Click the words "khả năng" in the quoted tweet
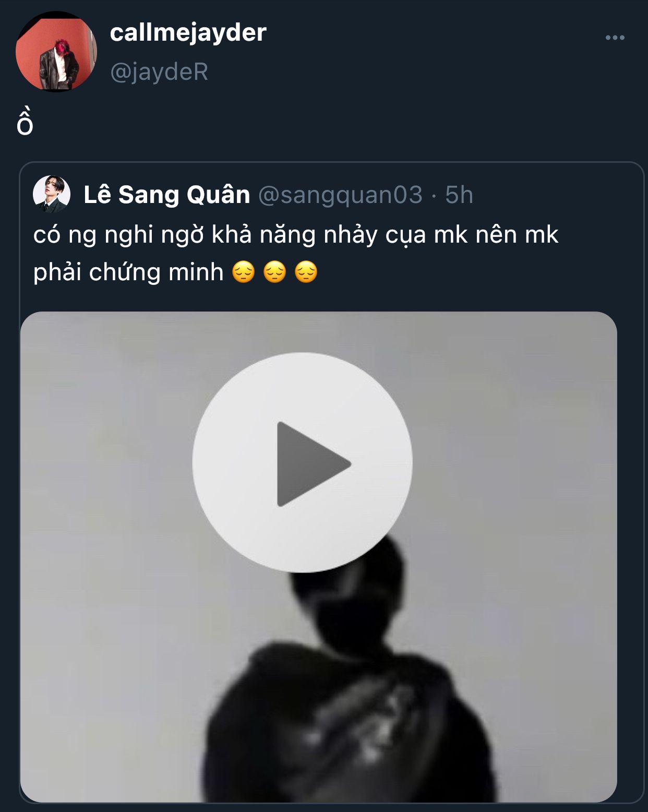The height and width of the screenshot is (812, 648). [x=263, y=235]
